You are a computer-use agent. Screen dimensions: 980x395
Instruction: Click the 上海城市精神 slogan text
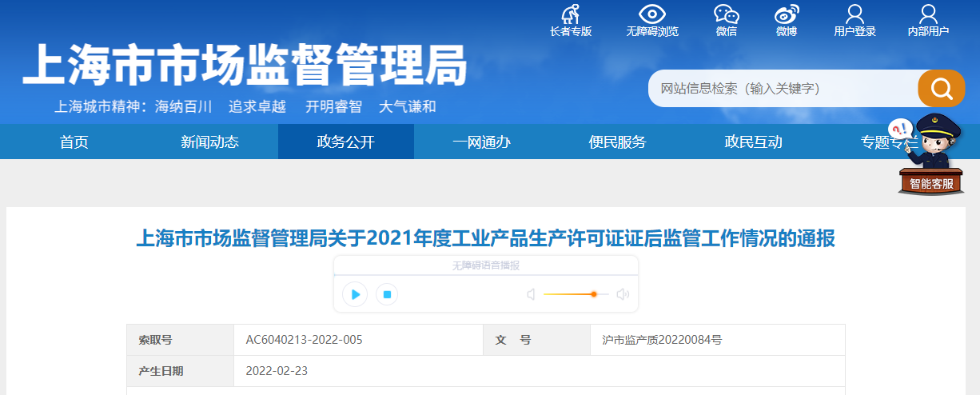click(x=245, y=106)
